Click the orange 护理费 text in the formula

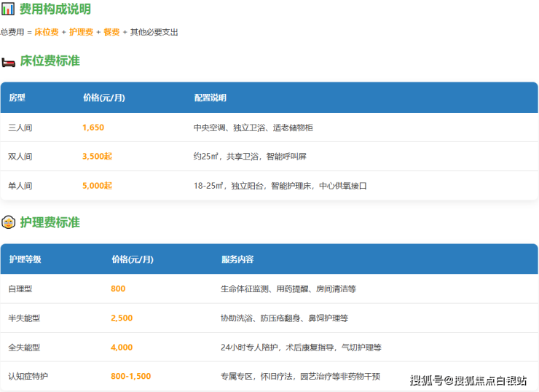81,32
